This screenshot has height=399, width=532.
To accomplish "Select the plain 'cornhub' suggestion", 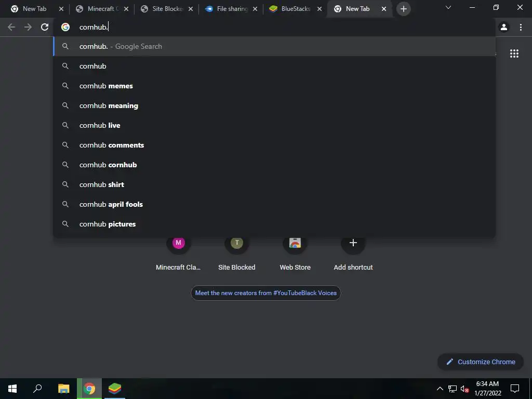I will [x=274, y=66].
